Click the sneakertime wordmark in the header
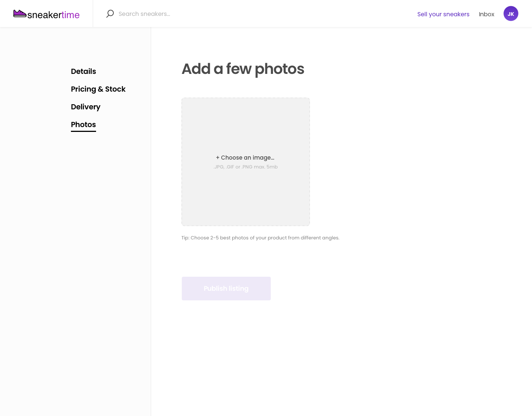Image resolution: width=532 pixels, height=416 pixels. [54, 14]
